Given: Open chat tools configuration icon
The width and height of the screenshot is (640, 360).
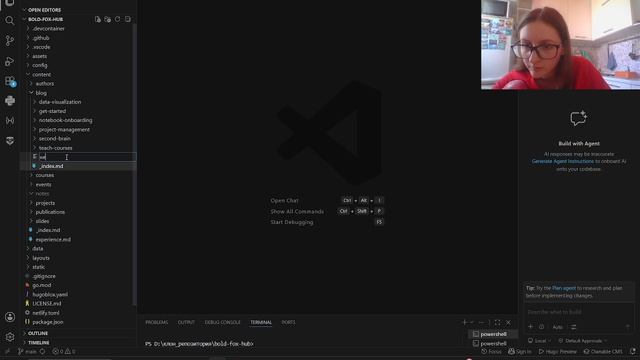Looking at the screenshot, I should pos(573,327).
